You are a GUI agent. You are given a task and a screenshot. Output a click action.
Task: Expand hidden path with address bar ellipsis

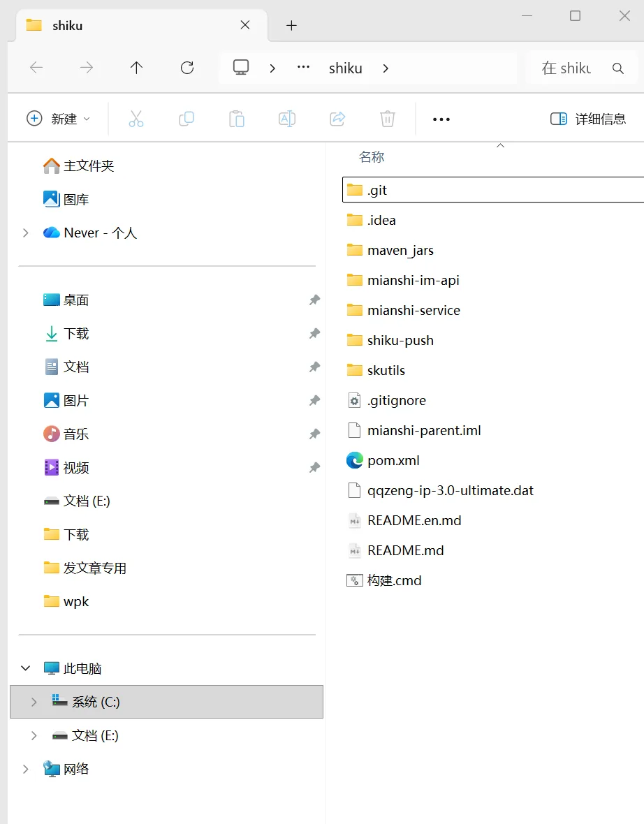pyautogui.click(x=303, y=67)
